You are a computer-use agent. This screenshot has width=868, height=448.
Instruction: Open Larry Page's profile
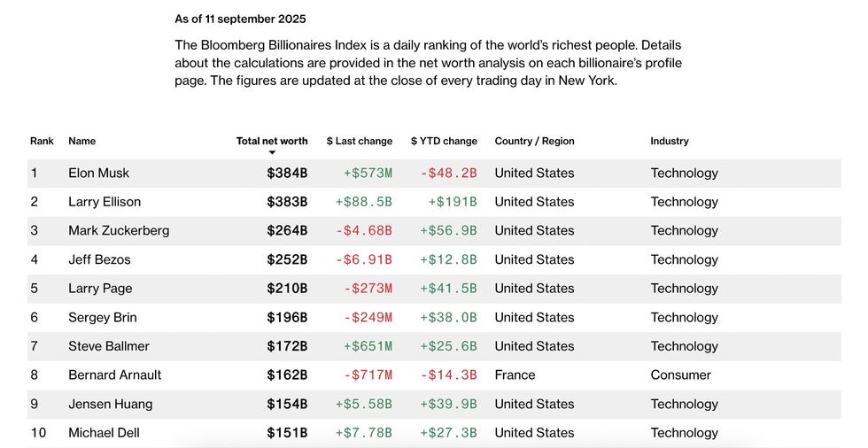point(98,288)
